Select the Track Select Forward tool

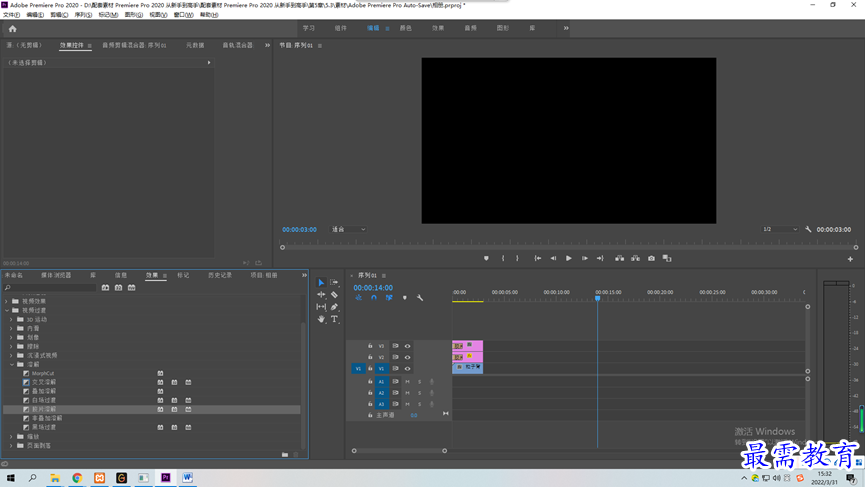coord(334,282)
